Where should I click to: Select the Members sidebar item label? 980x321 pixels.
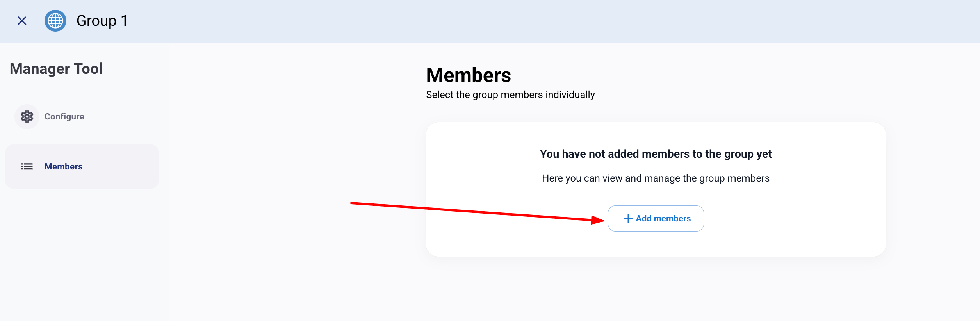point(63,167)
